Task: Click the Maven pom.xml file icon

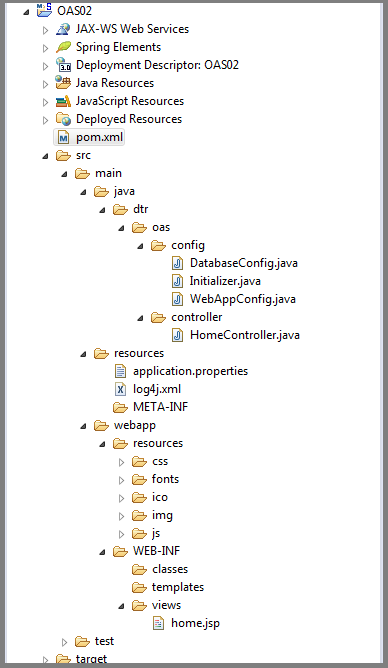Action: coord(63,138)
